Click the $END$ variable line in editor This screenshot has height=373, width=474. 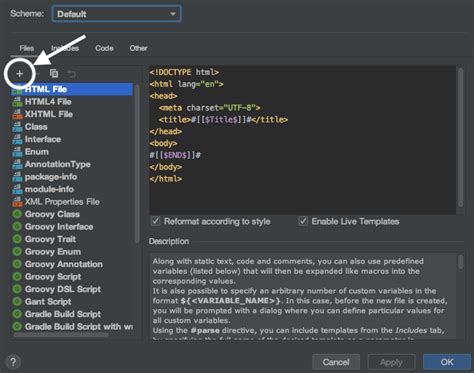point(175,155)
